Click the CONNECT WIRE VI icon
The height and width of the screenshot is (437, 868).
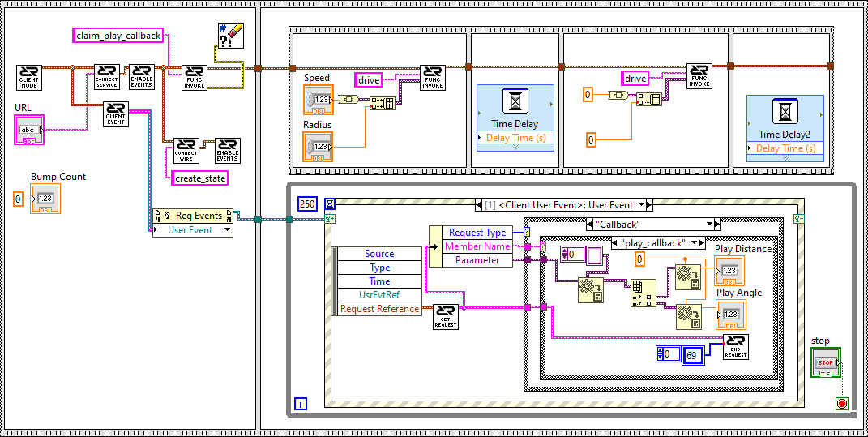(186, 151)
